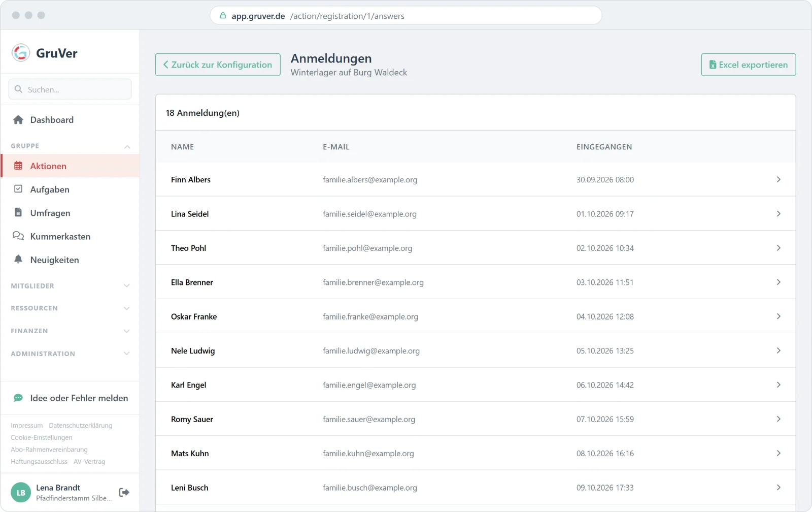Click Zurück zur Konfiguration button
Viewport: 812px width, 512px height.
click(218, 65)
